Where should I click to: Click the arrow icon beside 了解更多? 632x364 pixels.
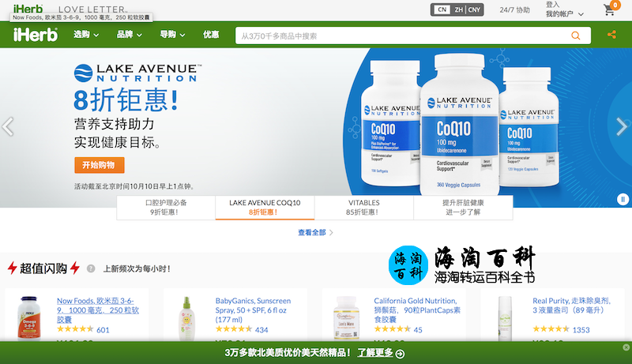[x=400, y=354]
